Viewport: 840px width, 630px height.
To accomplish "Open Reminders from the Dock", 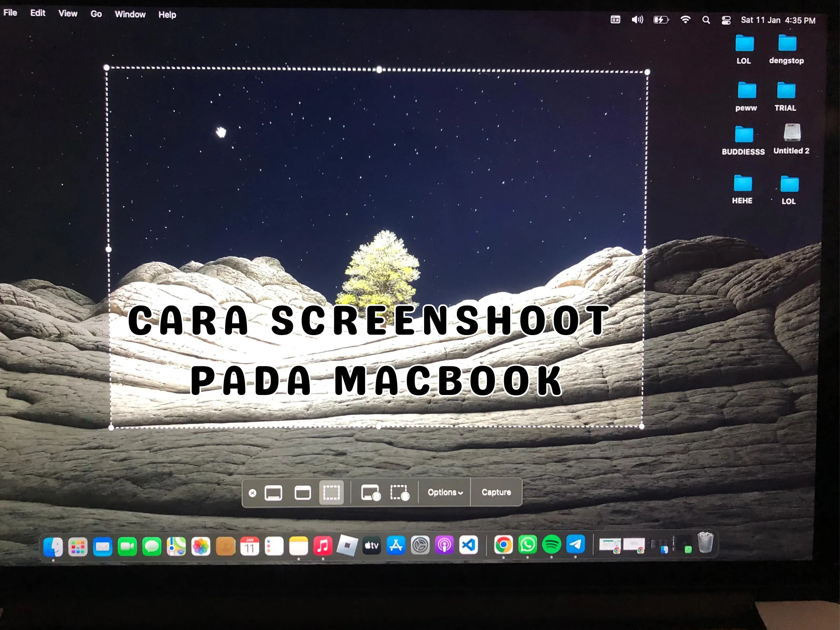I will click(x=274, y=546).
